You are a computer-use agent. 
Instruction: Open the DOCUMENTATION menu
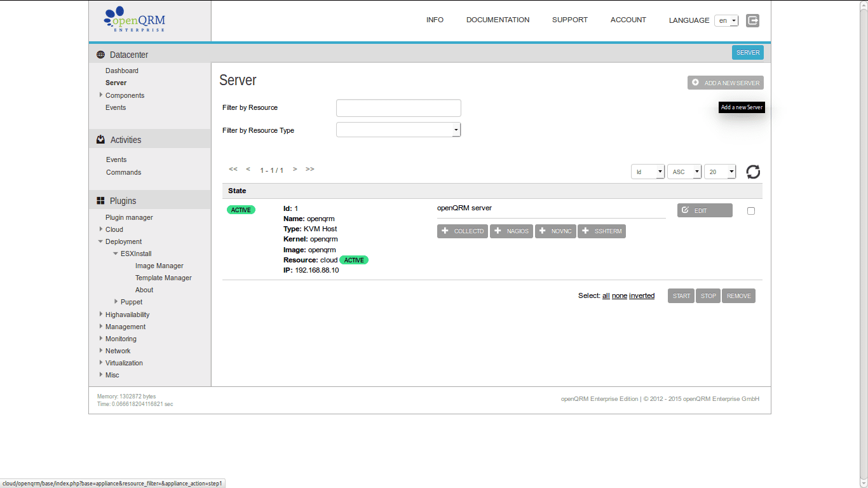[498, 20]
